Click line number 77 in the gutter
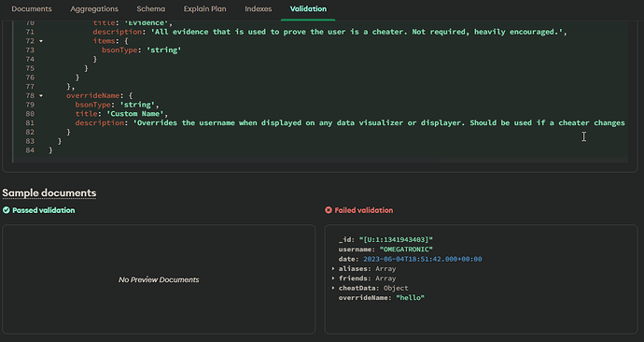 pyautogui.click(x=30, y=87)
